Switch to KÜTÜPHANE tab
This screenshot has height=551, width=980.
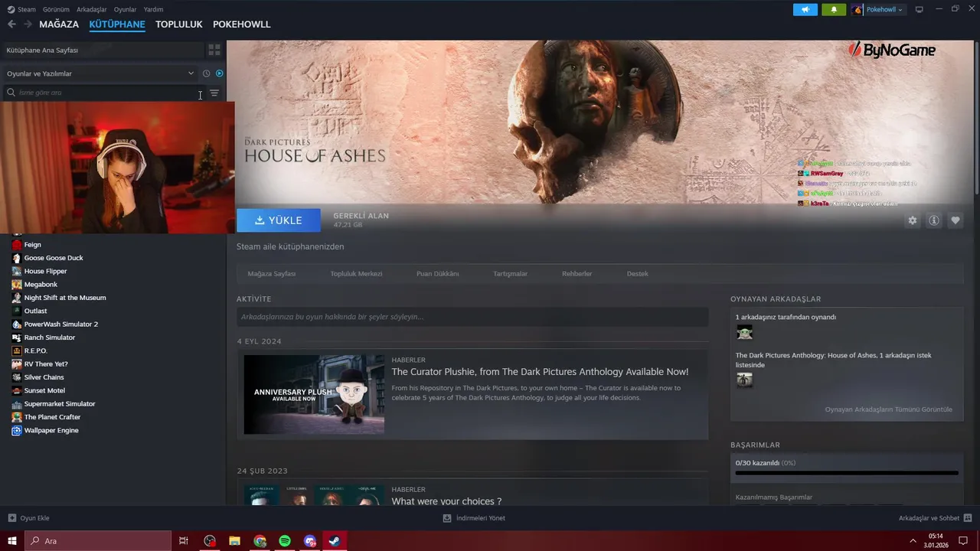tap(117, 24)
